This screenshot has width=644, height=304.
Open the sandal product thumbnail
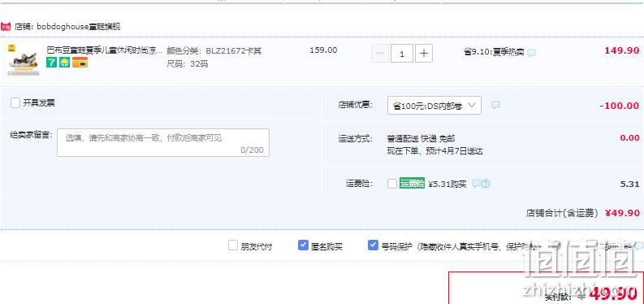point(24,59)
